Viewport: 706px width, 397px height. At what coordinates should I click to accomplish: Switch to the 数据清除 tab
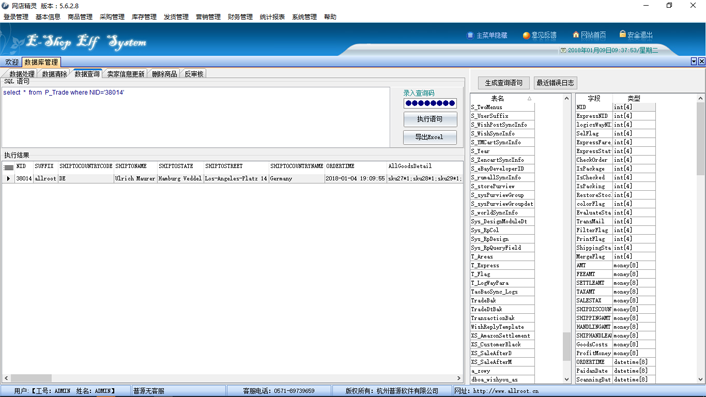54,74
